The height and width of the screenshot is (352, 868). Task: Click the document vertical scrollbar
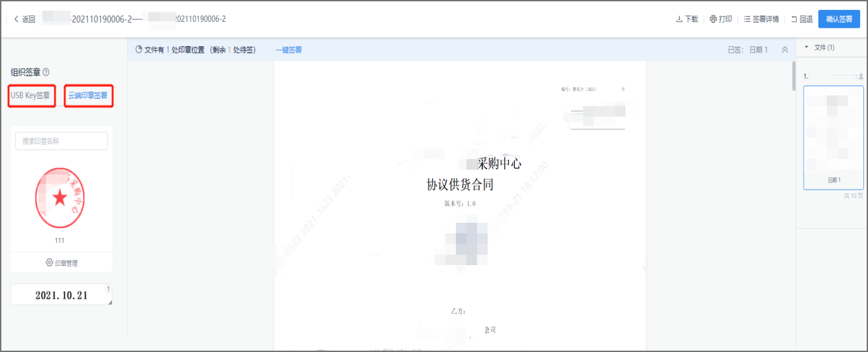793,76
